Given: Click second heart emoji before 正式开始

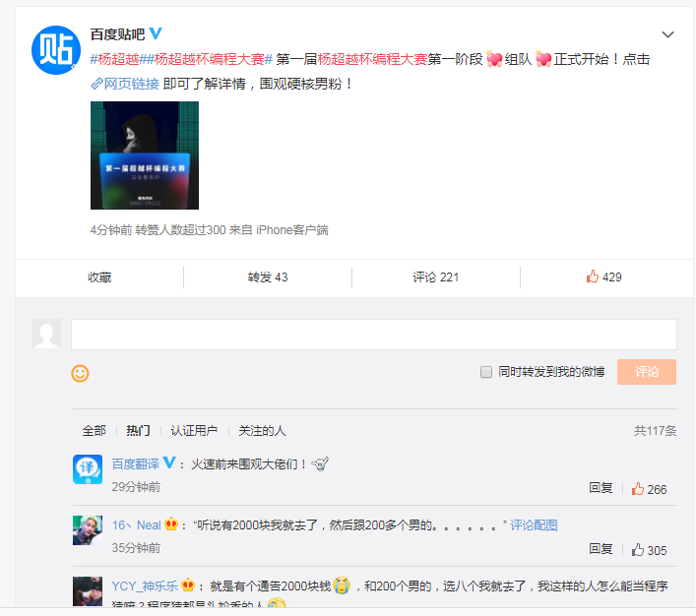Looking at the screenshot, I should [x=543, y=59].
